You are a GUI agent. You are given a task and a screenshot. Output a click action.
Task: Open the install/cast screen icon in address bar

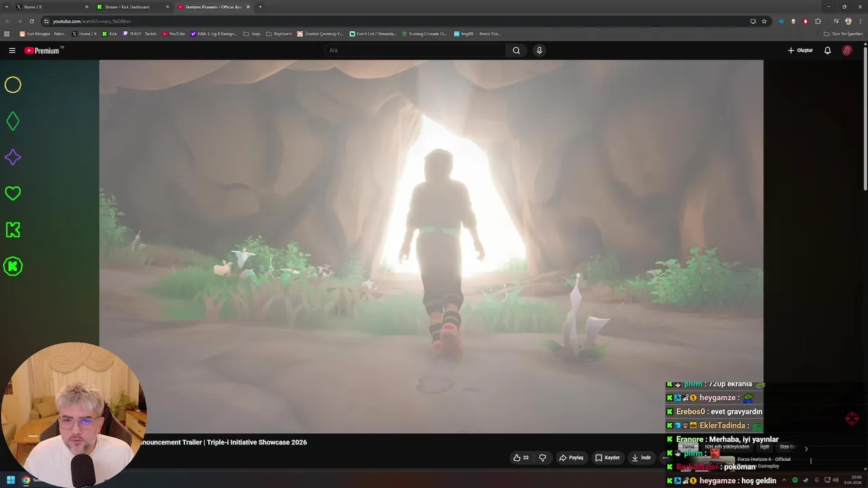753,21
